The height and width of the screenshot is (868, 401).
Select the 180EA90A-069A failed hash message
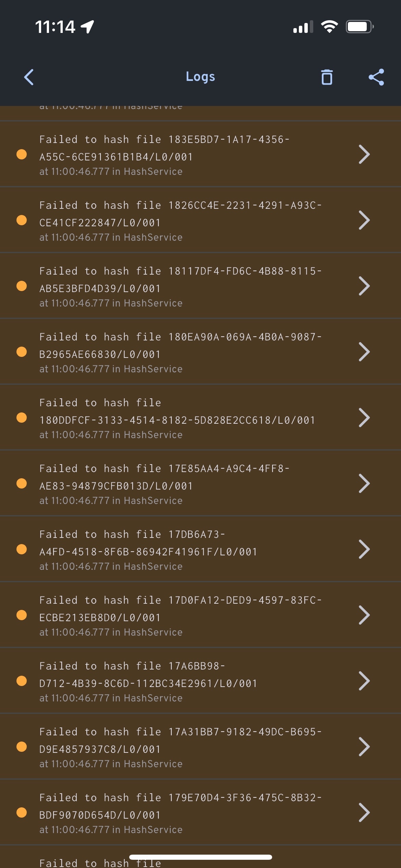click(180, 346)
